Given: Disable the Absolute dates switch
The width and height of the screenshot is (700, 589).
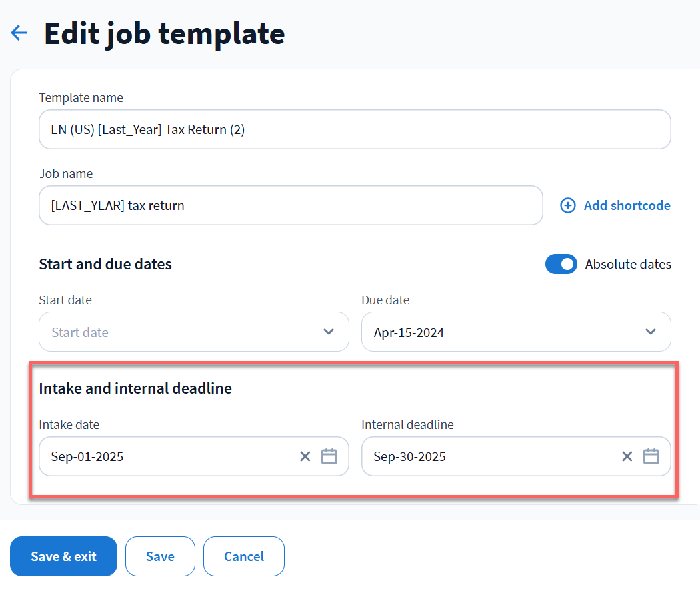Looking at the screenshot, I should (561, 264).
